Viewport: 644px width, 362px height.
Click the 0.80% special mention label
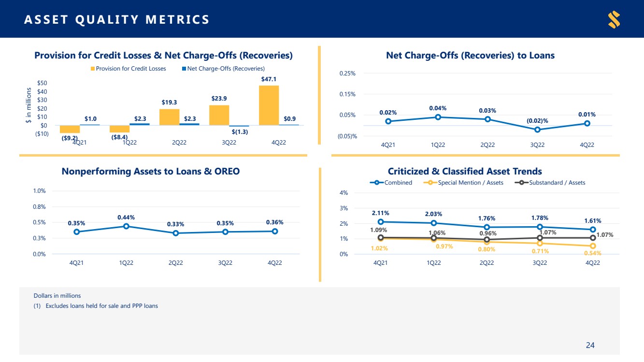(487, 249)
